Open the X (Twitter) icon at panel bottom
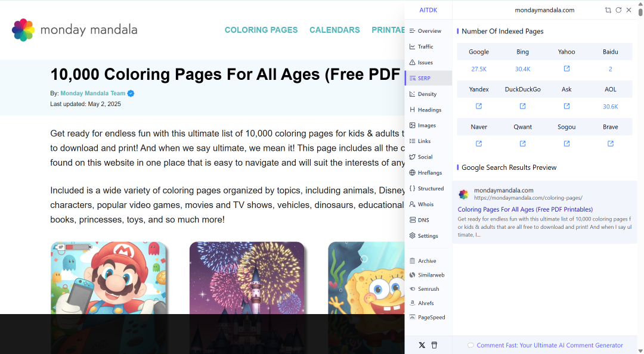The width and height of the screenshot is (644, 354). [x=422, y=345]
